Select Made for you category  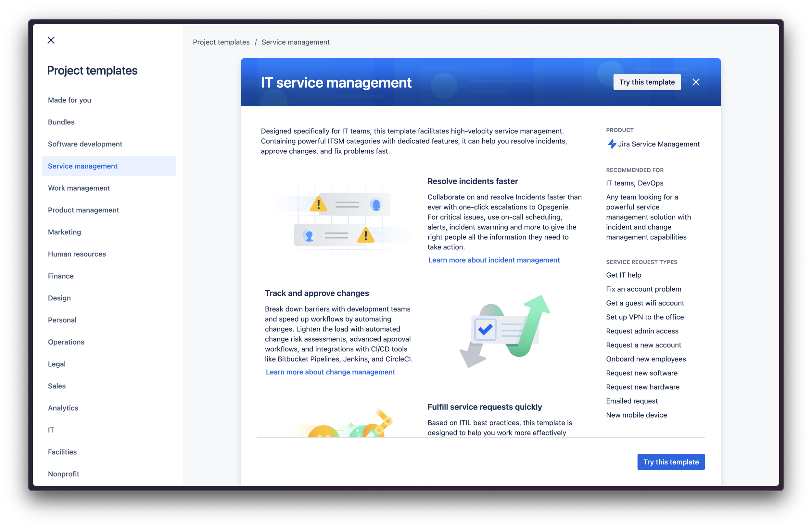pyautogui.click(x=70, y=100)
